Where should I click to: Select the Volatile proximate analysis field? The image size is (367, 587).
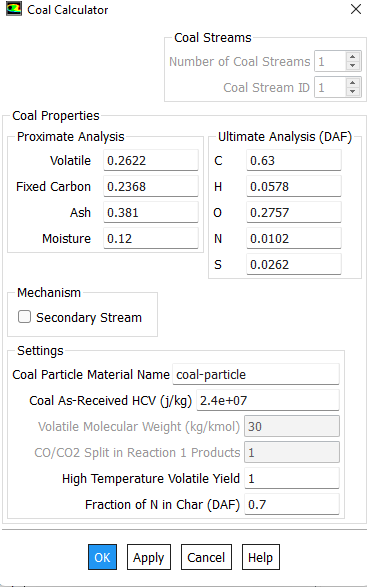point(151,160)
